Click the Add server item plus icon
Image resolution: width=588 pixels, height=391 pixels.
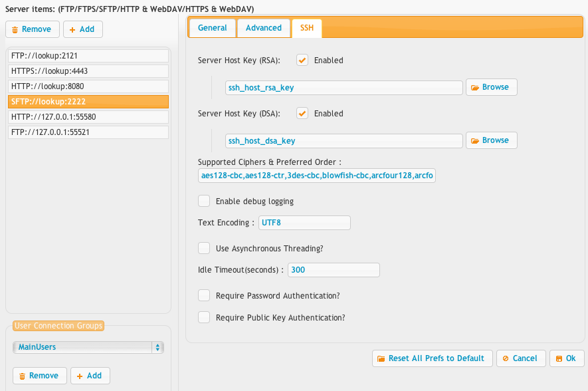[72, 30]
